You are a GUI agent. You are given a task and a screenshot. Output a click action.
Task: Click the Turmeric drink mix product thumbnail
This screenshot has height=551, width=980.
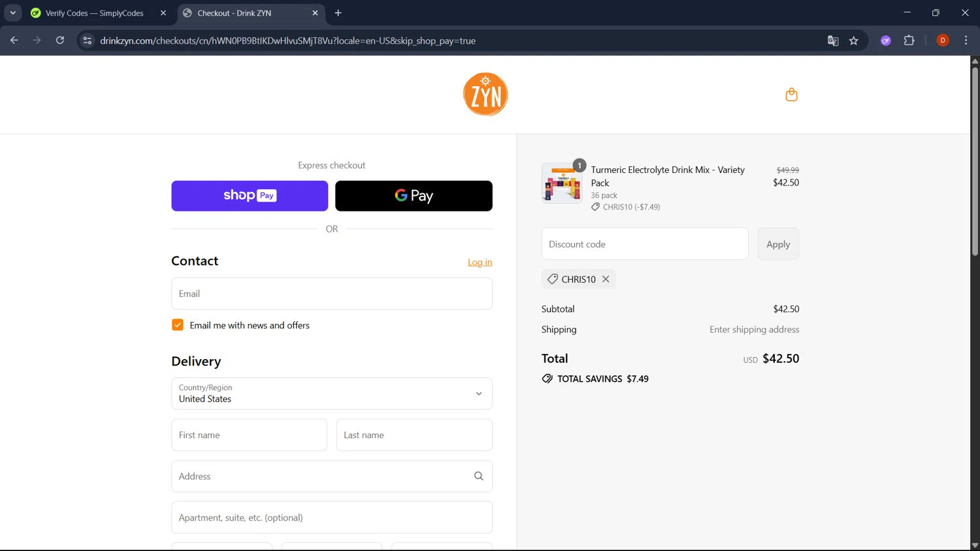(562, 183)
